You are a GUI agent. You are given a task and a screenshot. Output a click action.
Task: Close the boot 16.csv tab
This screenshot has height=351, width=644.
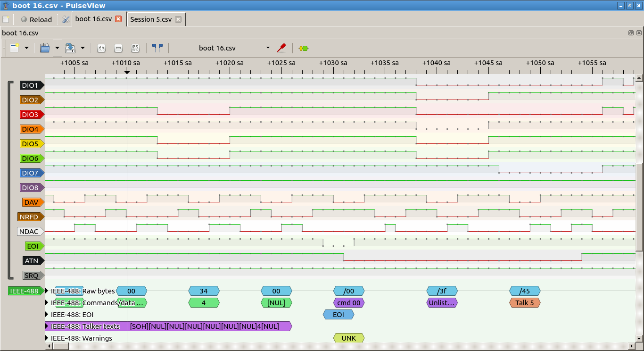click(x=118, y=19)
